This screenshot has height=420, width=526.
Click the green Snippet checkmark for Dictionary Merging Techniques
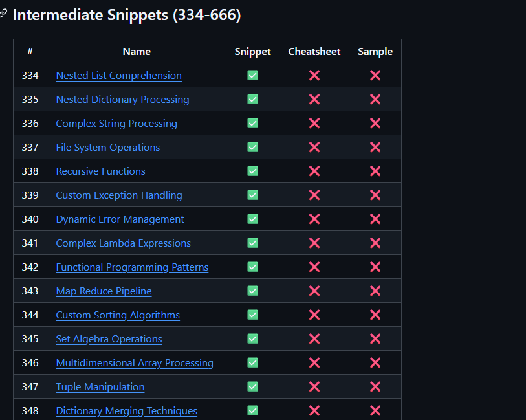252,410
